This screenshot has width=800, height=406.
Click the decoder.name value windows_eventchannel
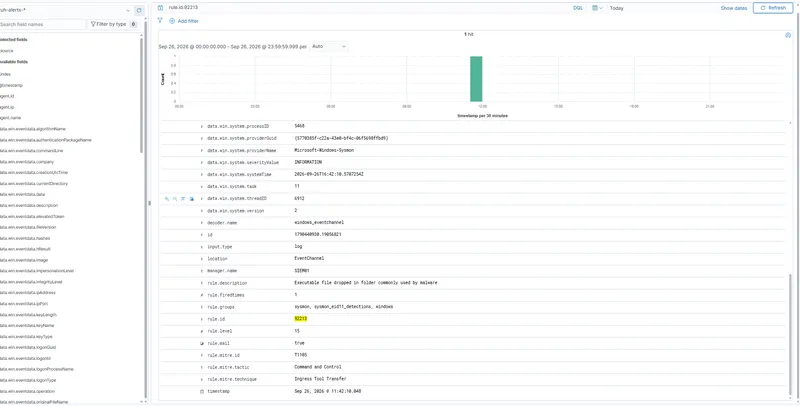point(319,222)
